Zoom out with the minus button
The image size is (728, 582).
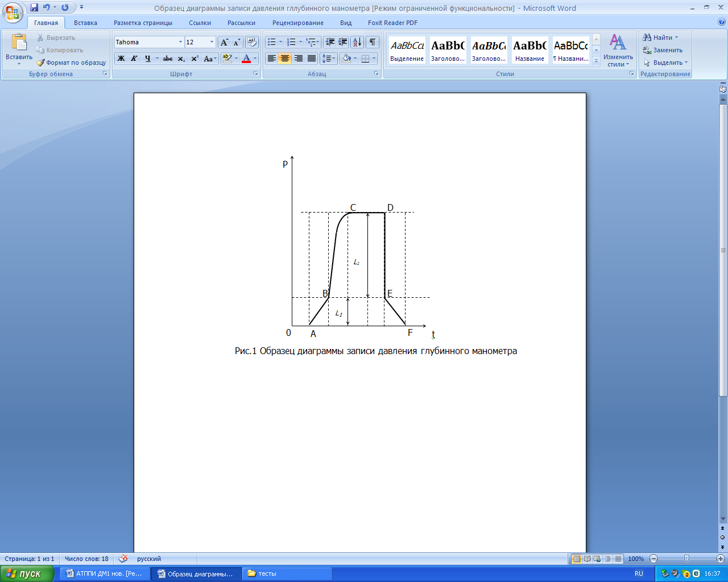653,559
